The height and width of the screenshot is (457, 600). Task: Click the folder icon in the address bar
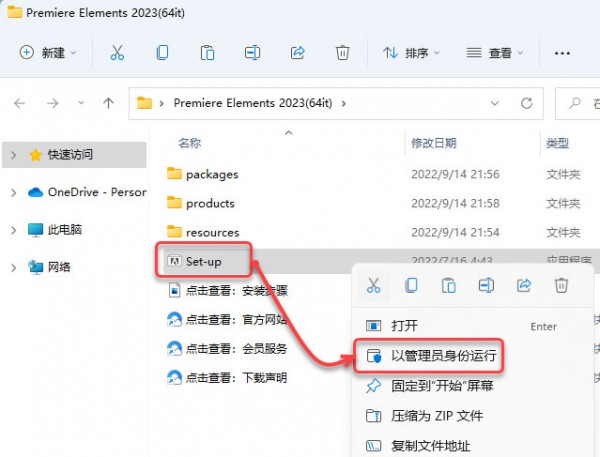[x=144, y=103]
